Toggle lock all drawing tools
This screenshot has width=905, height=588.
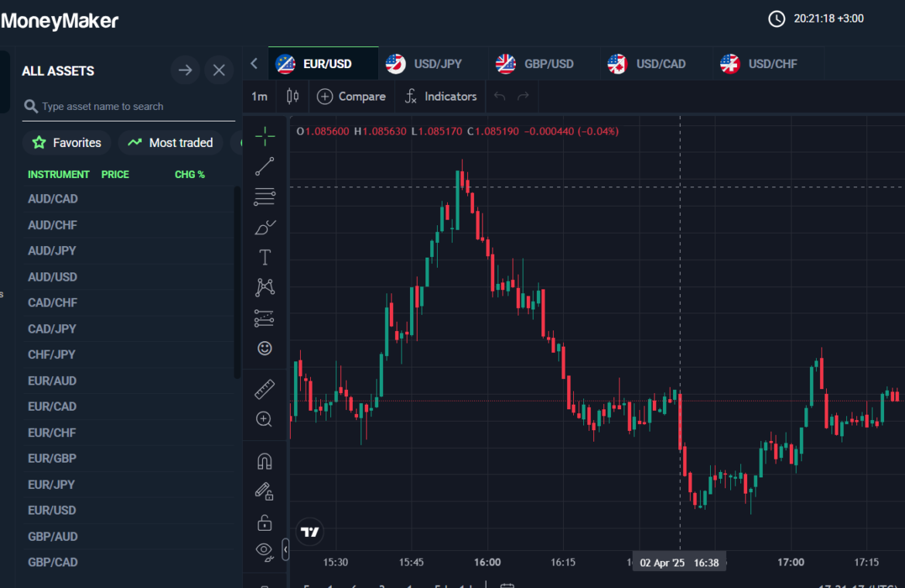click(265, 523)
